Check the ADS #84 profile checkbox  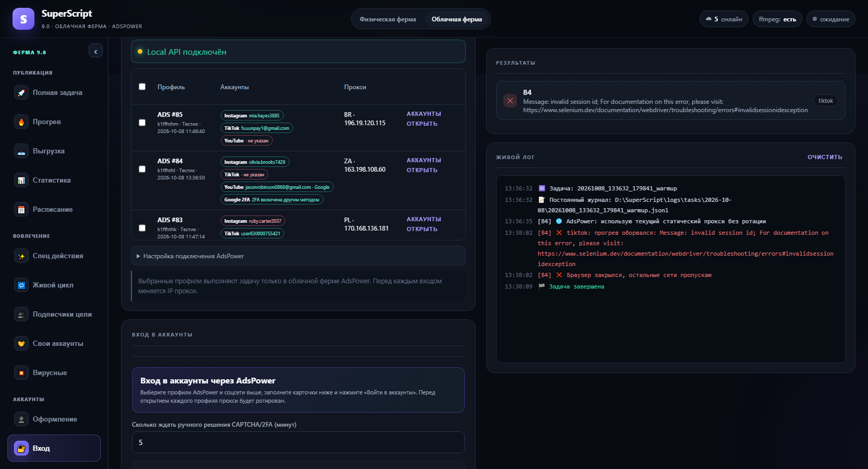142,169
